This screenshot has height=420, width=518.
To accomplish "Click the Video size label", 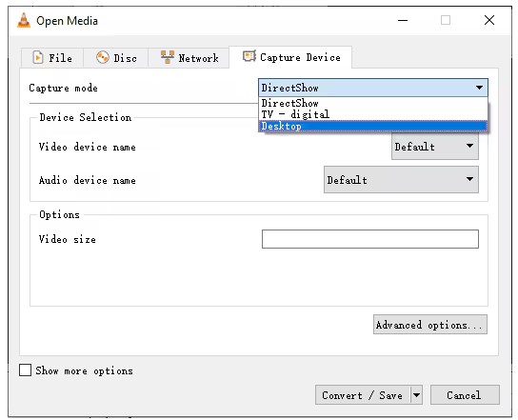I will pos(68,239).
